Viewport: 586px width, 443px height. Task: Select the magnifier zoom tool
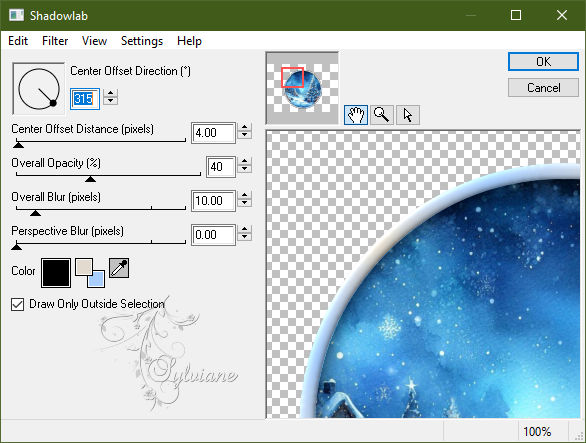pos(382,115)
